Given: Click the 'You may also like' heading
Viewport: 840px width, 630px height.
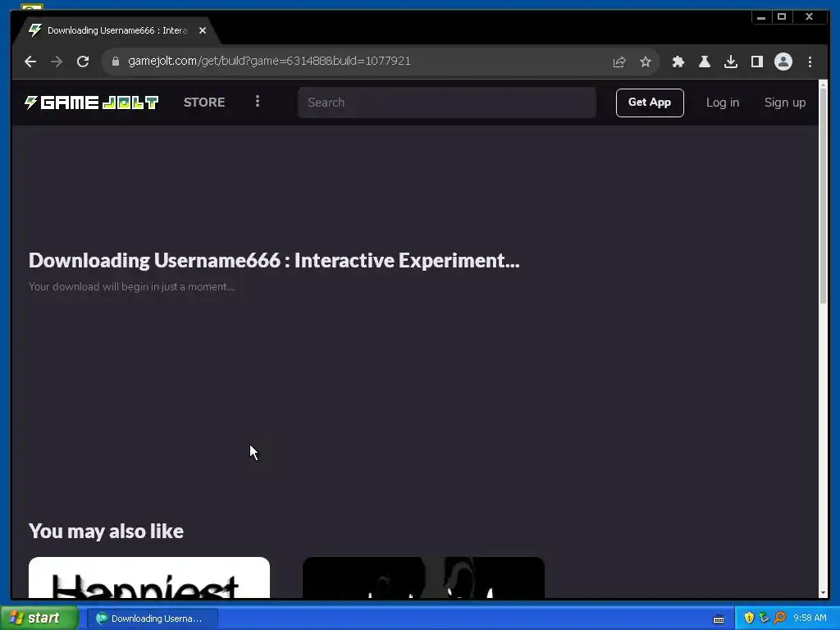Looking at the screenshot, I should 106,531.
